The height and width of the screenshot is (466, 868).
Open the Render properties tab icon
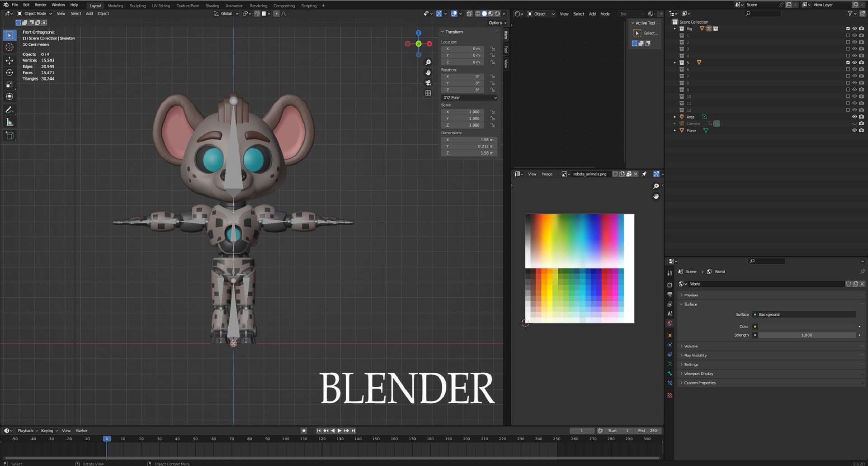click(x=670, y=285)
